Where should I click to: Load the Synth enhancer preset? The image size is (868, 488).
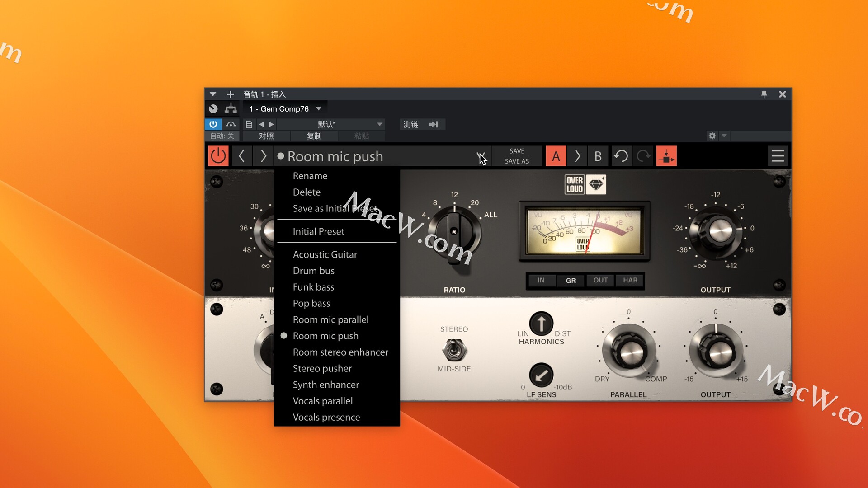click(337, 385)
